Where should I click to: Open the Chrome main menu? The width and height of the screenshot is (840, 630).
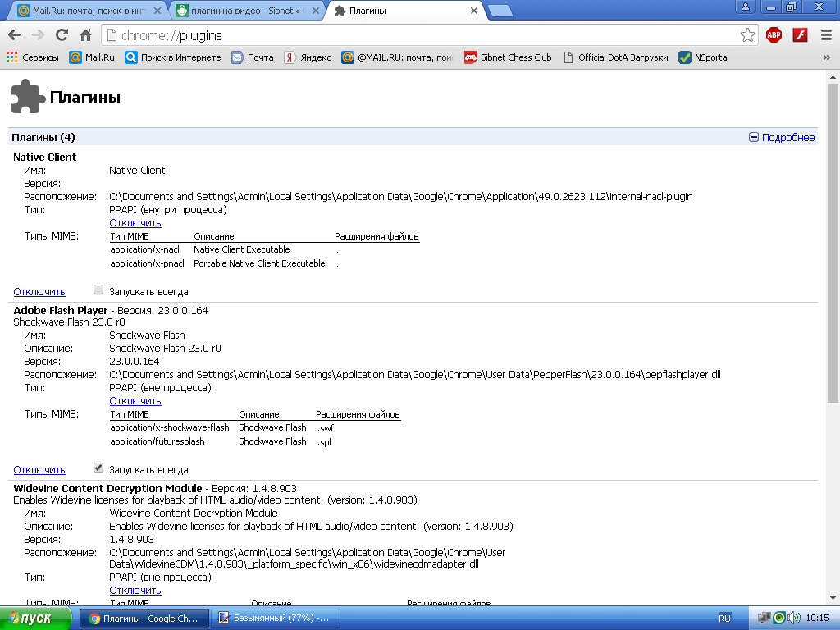pos(826,35)
